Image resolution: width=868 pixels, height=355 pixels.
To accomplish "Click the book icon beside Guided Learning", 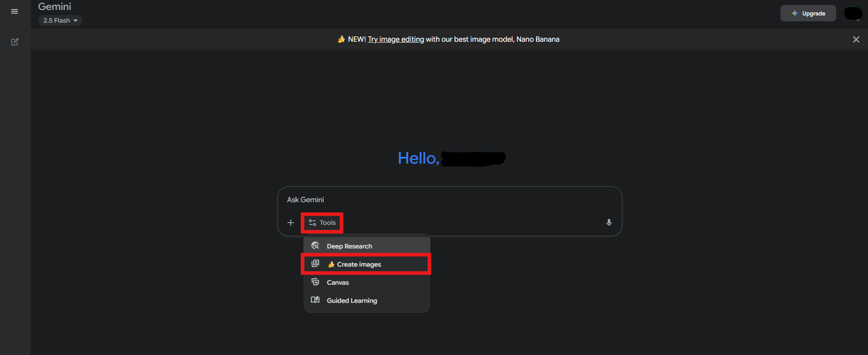I will (315, 300).
